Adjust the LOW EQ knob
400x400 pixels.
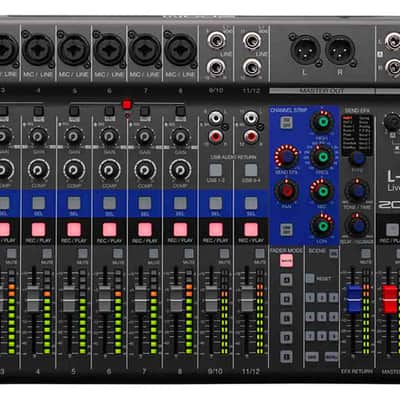tap(322, 225)
